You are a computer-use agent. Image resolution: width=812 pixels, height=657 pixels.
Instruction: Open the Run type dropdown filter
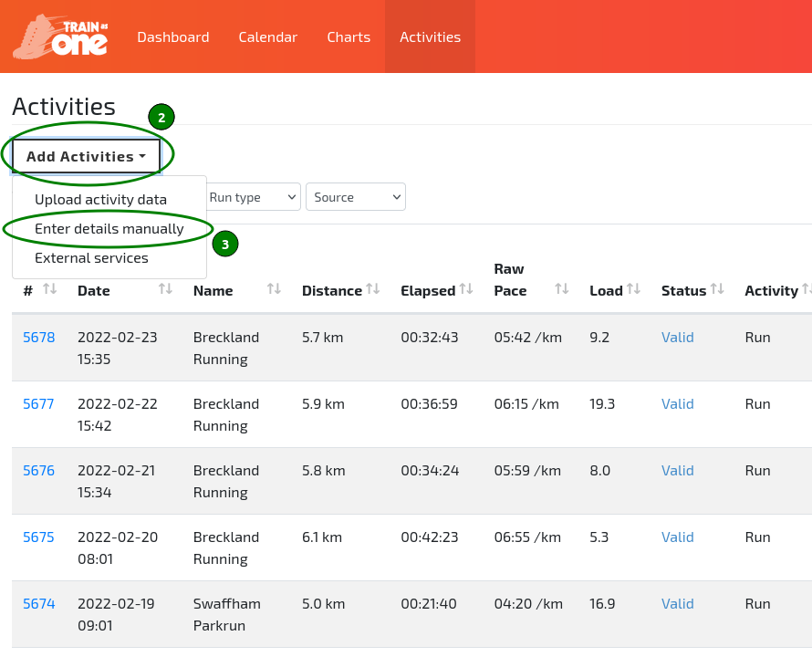point(253,196)
